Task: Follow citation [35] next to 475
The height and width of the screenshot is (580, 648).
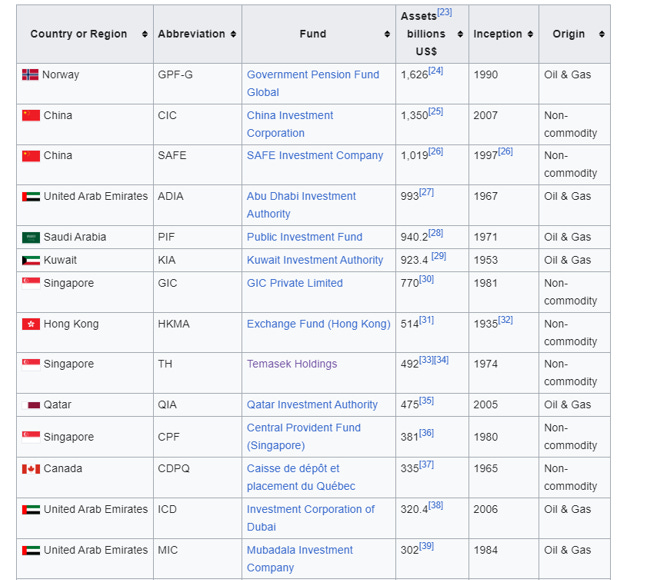Action: (x=426, y=401)
